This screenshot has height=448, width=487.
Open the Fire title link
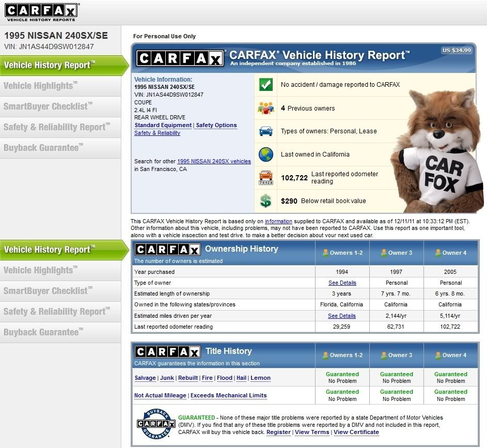(x=207, y=378)
